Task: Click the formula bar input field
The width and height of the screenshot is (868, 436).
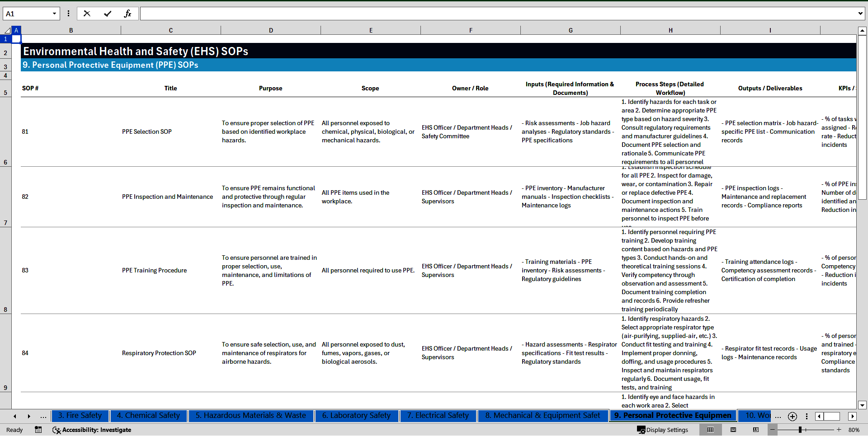Action: (x=497, y=14)
